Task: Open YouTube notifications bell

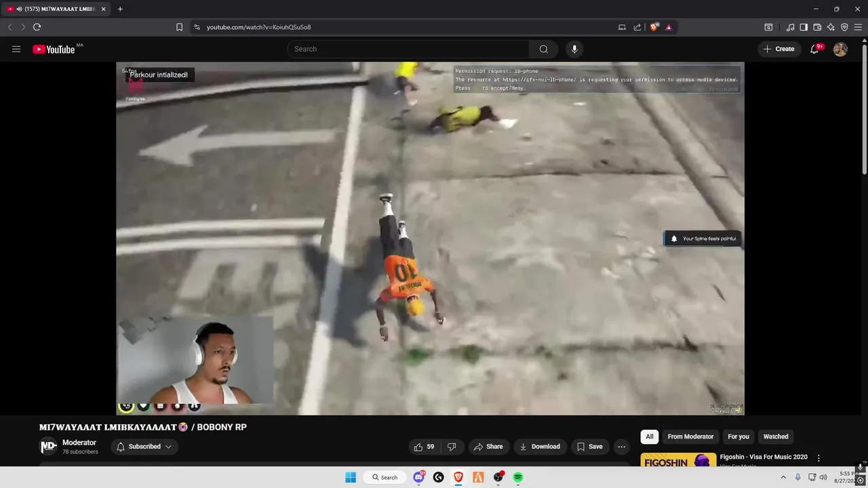Action: click(814, 49)
